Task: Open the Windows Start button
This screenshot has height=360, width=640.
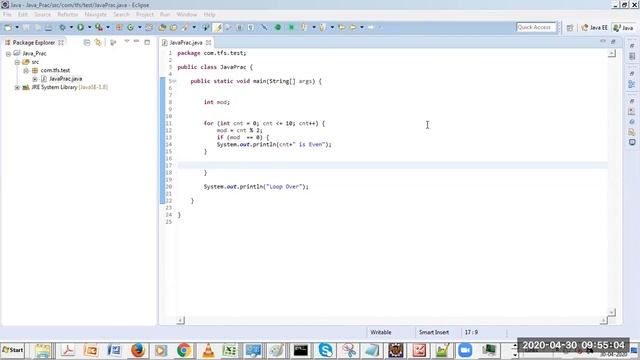Action: [13, 350]
